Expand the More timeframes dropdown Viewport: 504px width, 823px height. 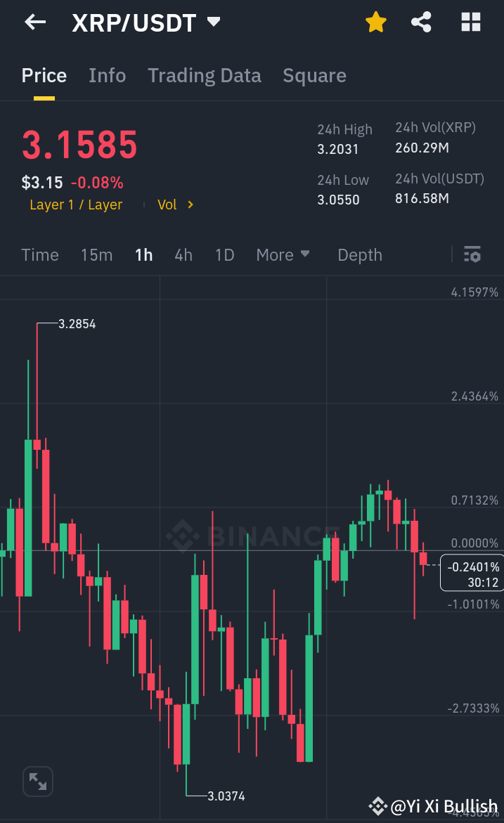click(x=283, y=255)
